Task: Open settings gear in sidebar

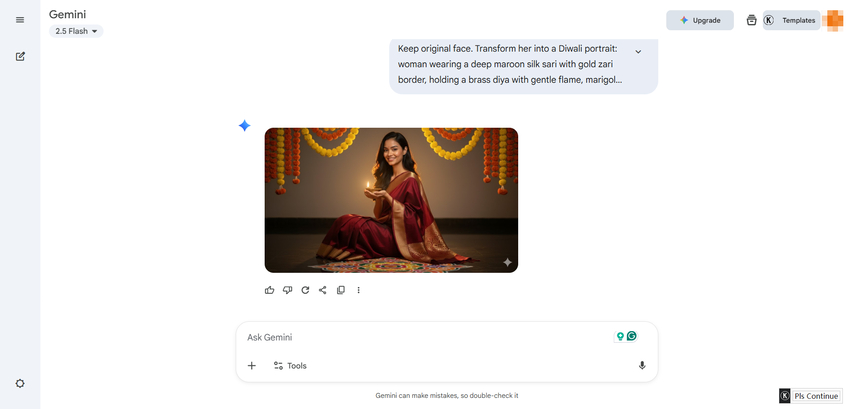Action: pyautogui.click(x=20, y=383)
